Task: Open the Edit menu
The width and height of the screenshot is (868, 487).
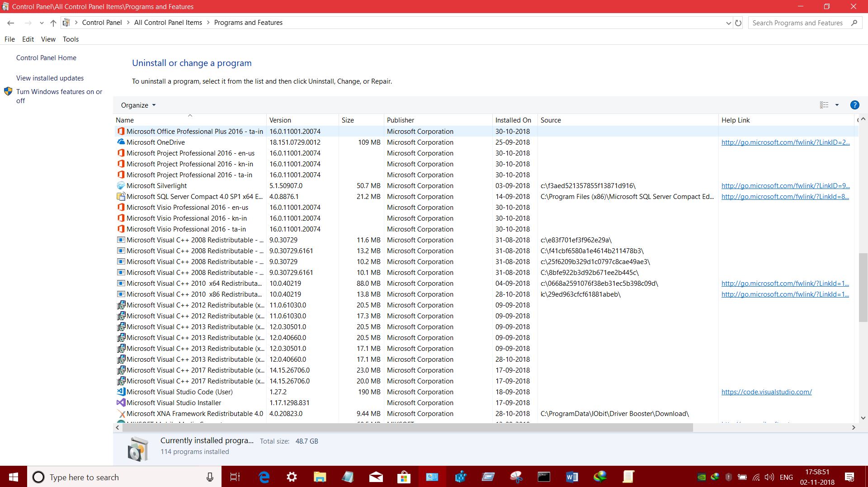Action: [x=28, y=39]
